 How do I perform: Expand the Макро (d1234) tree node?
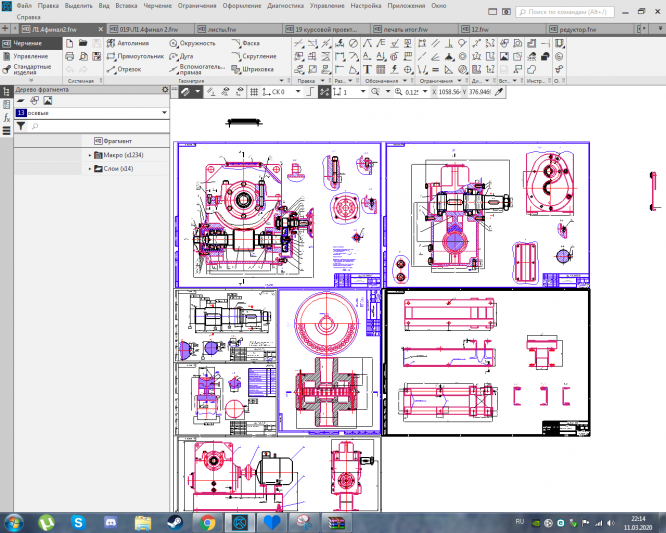(90, 155)
